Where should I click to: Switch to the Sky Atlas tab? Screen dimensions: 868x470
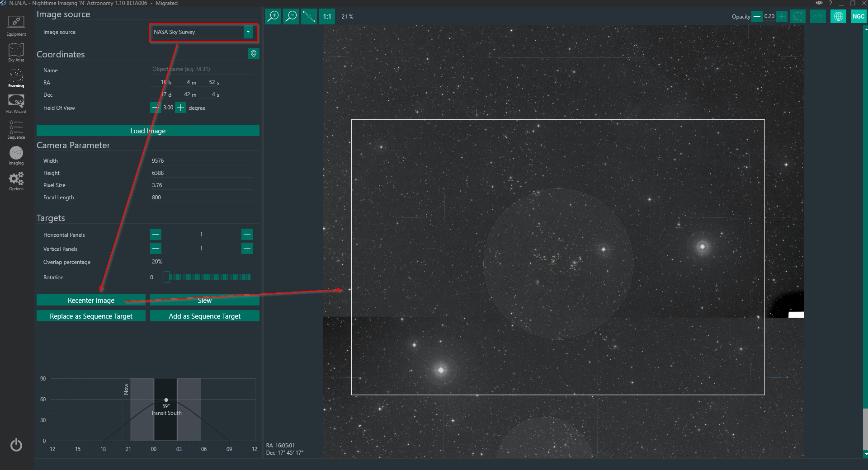[x=16, y=52]
